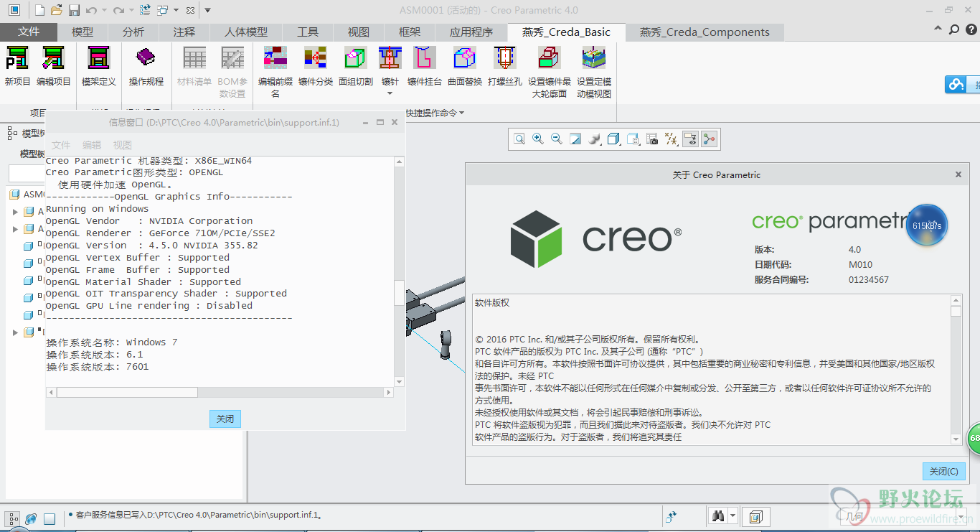
Task: Open the datum display filters icon
Action: coord(672,139)
